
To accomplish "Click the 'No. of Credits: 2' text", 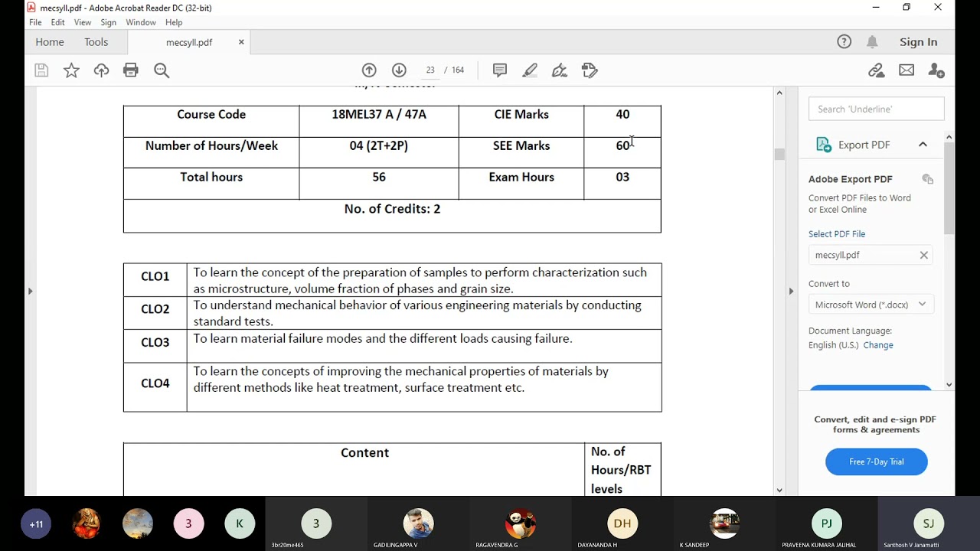I will 392,209.
